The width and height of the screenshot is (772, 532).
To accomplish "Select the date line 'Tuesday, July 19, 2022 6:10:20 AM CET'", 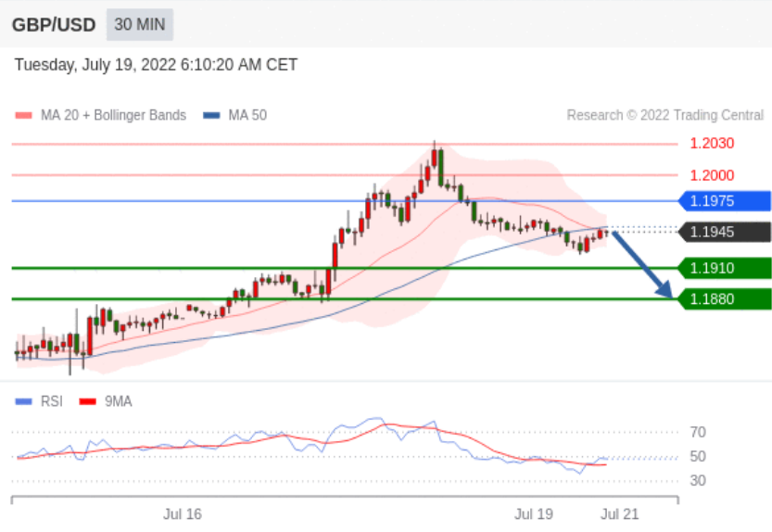I will click(156, 65).
